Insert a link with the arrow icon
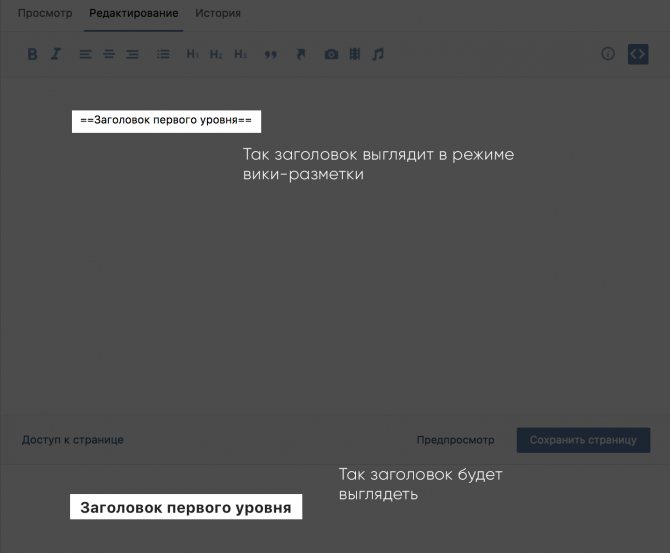The height and width of the screenshot is (553, 670). pos(301,54)
